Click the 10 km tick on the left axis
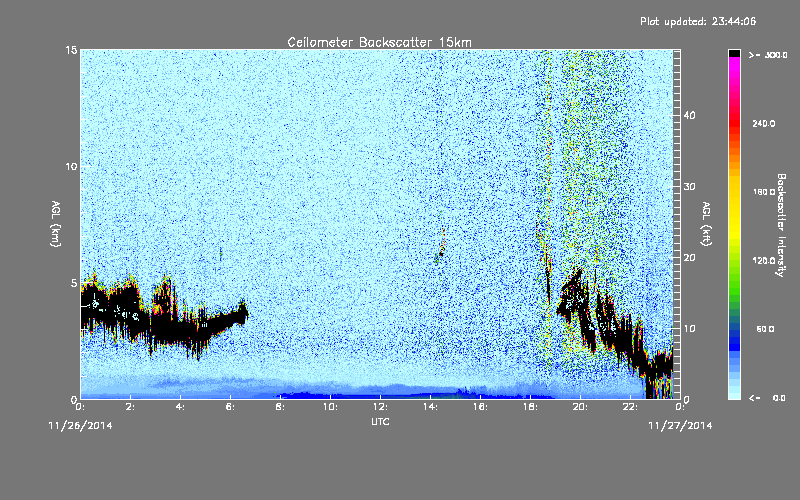 point(71,167)
